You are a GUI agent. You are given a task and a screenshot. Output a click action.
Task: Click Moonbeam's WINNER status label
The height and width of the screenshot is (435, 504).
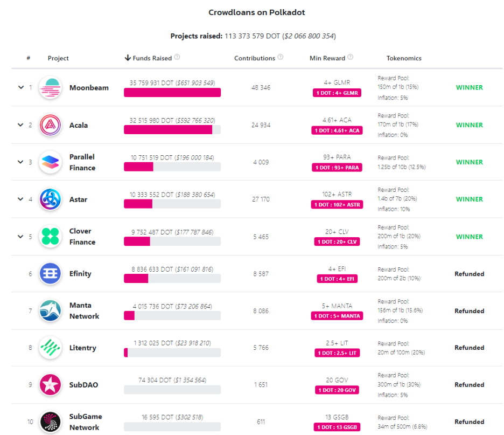(470, 87)
